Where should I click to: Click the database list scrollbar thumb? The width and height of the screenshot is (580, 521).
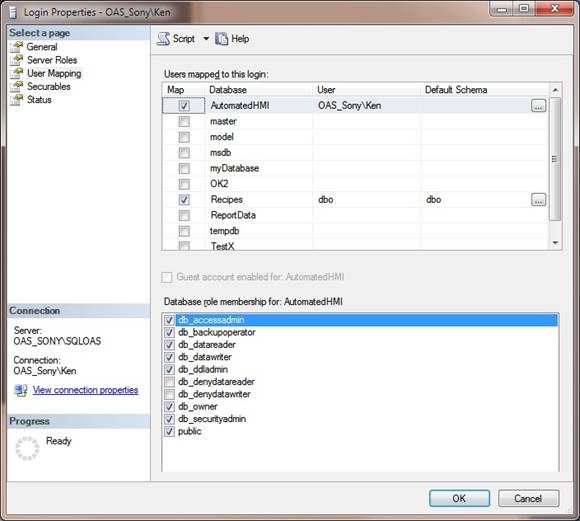555,159
